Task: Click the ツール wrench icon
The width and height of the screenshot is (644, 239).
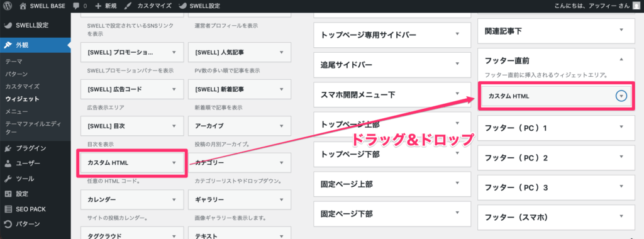Action: point(8,179)
